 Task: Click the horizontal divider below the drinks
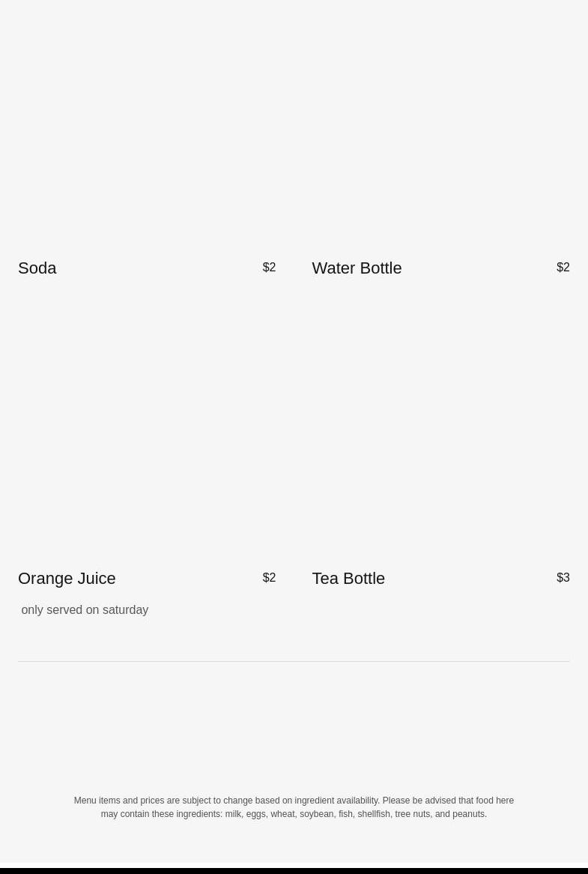click(294, 661)
